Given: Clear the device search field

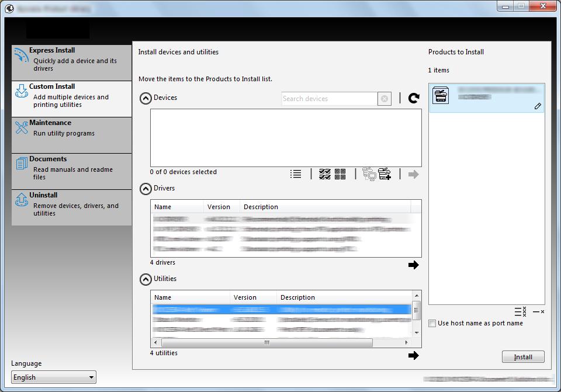Looking at the screenshot, I should coord(385,99).
